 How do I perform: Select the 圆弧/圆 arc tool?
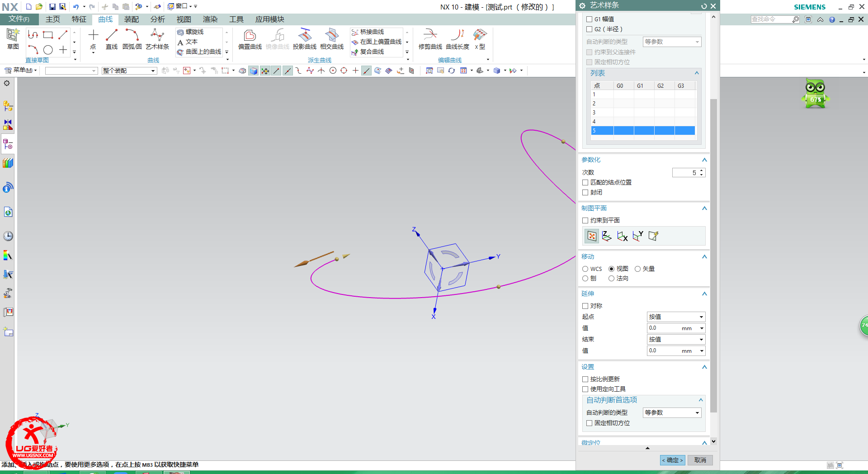click(x=132, y=39)
